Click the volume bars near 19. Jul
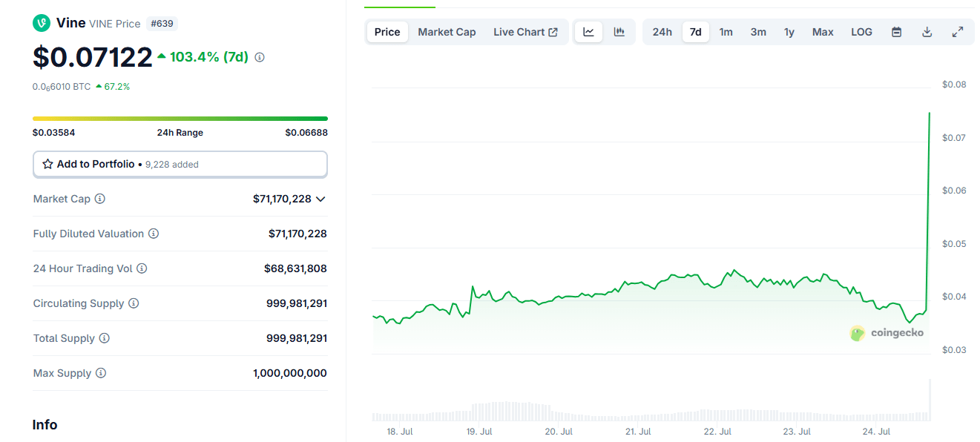 click(479, 412)
